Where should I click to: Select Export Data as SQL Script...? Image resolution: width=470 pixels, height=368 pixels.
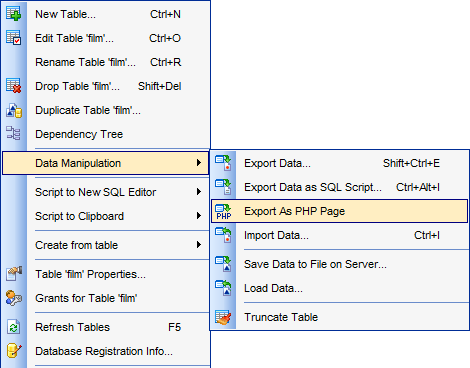(340, 187)
